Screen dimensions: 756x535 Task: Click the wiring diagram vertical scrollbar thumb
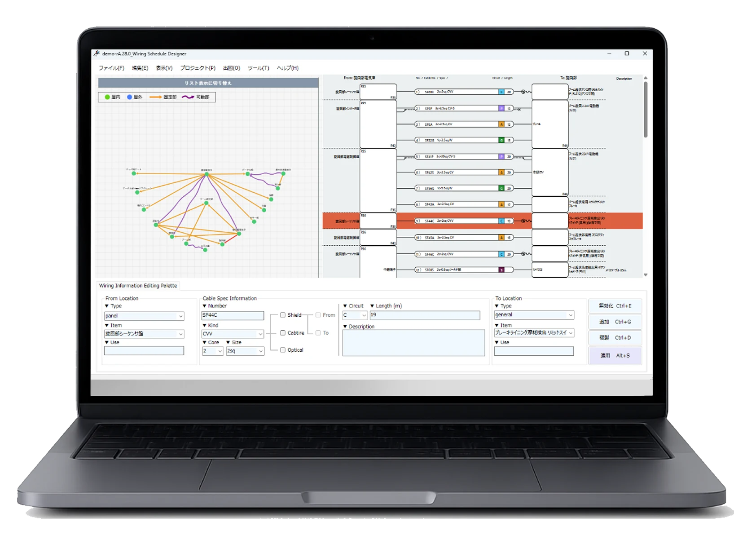tap(646, 110)
